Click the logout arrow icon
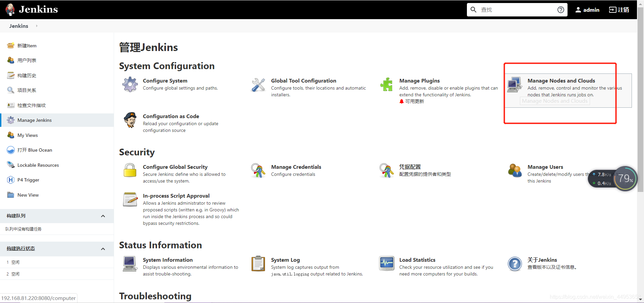644x303 pixels. click(612, 10)
